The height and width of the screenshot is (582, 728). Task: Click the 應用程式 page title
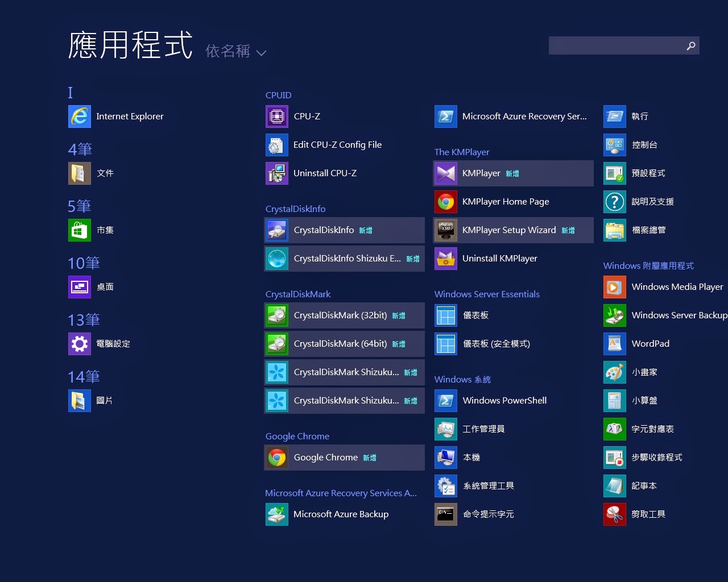coord(131,45)
